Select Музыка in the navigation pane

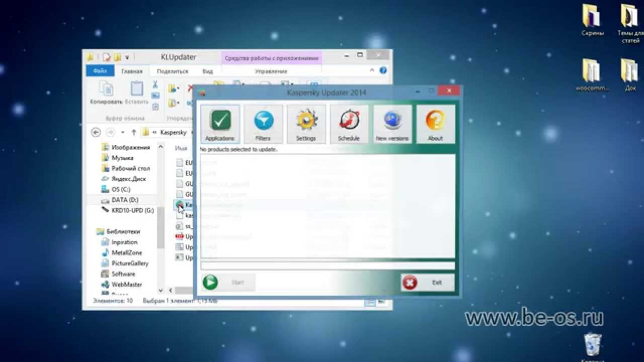coord(117,158)
